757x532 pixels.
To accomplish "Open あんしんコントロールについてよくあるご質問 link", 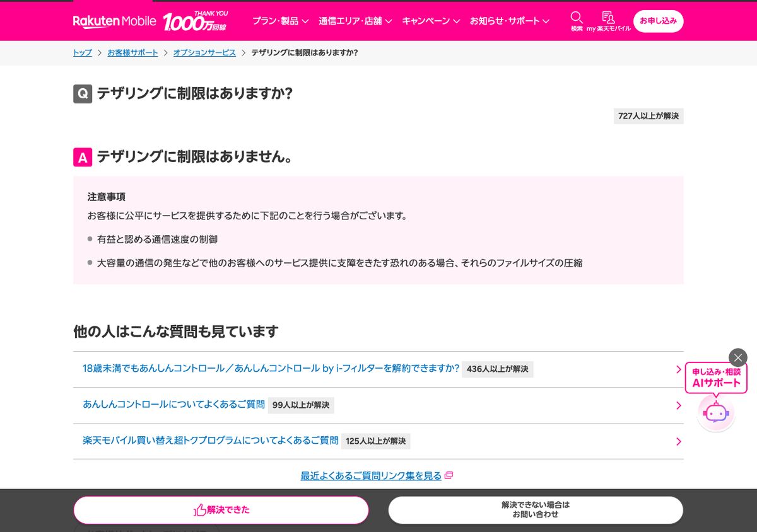I will 173,405.
